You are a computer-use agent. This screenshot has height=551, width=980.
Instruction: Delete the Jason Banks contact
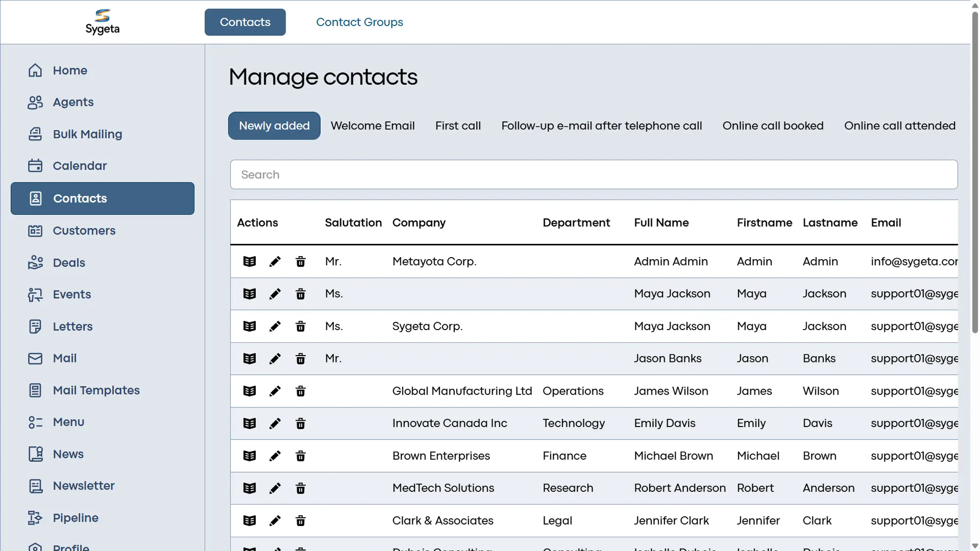(x=300, y=359)
